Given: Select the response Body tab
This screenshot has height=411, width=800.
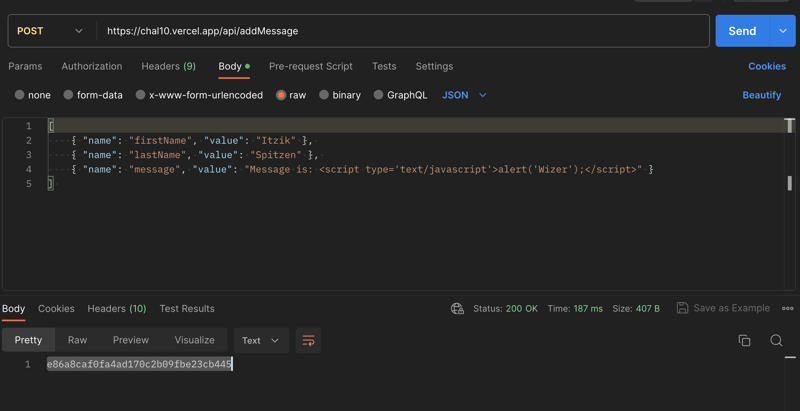Looking at the screenshot, I should 13,309.
